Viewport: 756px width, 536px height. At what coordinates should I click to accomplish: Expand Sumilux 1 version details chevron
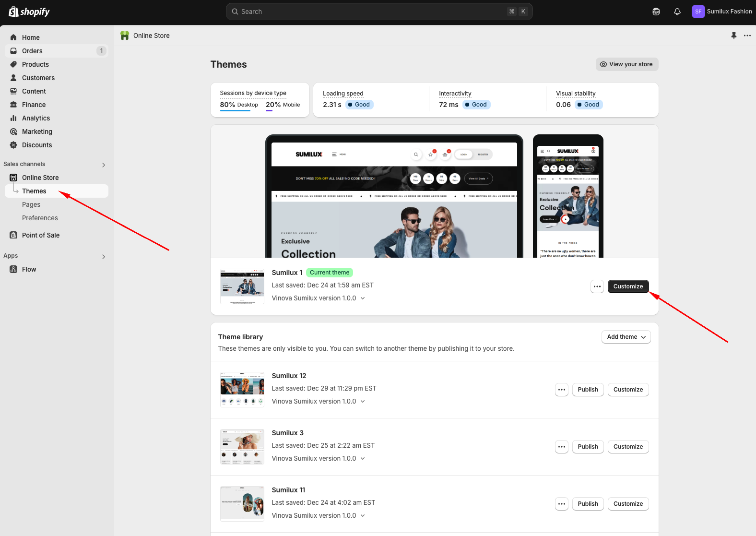click(x=363, y=298)
